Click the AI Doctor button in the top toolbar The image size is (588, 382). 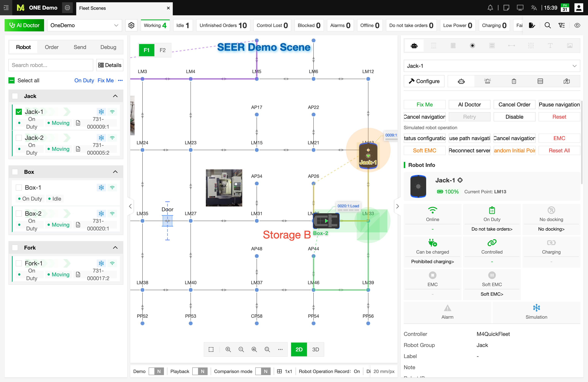(24, 25)
